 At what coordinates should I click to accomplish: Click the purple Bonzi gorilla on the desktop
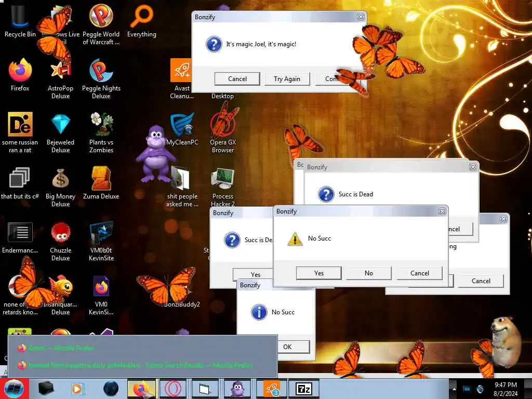click(155, 153)
